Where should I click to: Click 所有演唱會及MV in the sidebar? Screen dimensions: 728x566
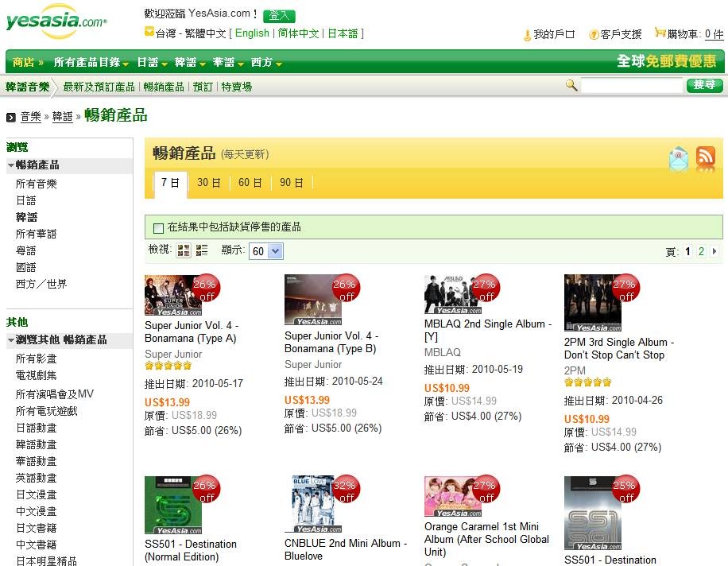(x=55, y=394)
